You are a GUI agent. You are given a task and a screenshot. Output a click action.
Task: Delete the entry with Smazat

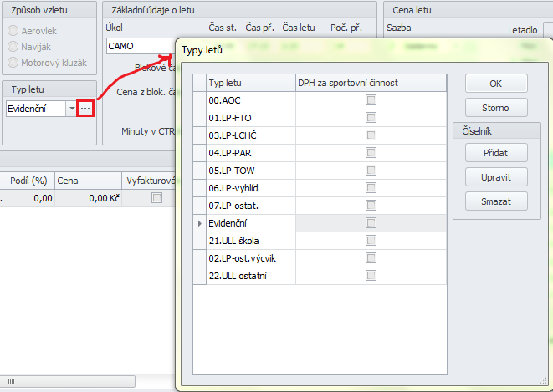pos(496,201)
